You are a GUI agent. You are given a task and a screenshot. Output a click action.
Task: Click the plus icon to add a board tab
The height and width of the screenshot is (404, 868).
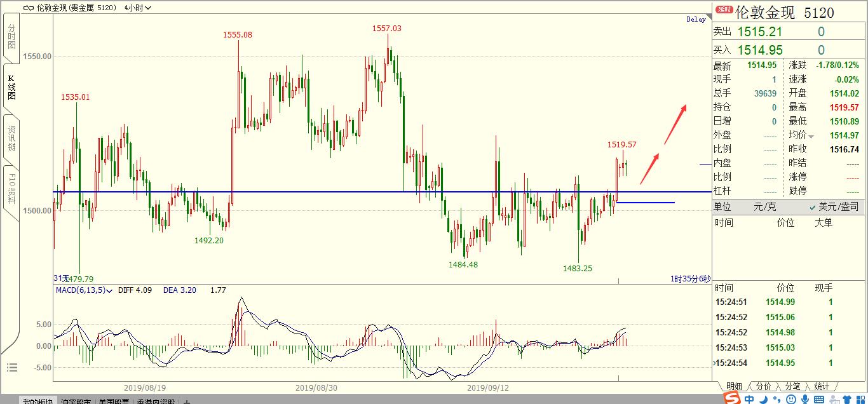(186, 401)
